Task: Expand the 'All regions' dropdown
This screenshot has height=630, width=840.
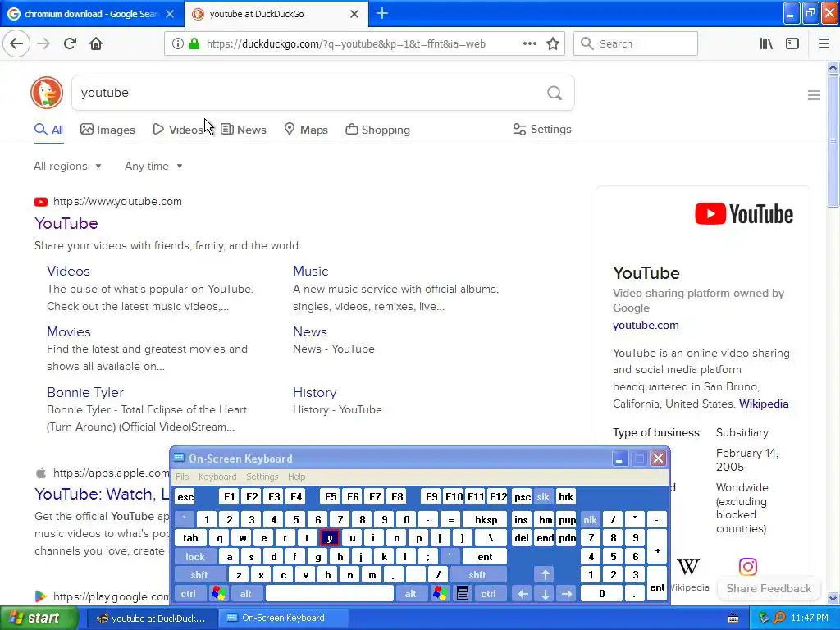Action: 67,166
